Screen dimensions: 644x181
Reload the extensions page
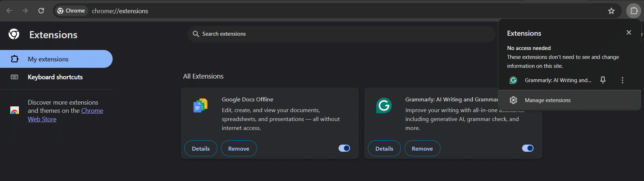coord(41,11)
